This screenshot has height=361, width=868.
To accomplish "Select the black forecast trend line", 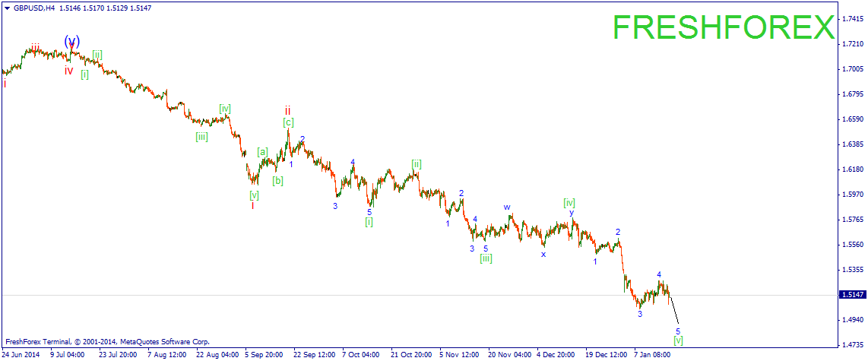I will click(673, 309).
